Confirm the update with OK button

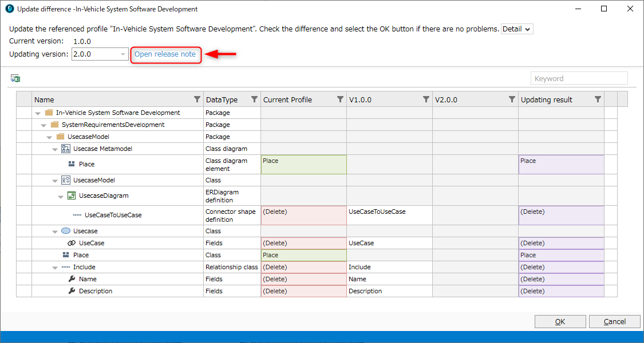pyautogui.click(x=560, y=322)
